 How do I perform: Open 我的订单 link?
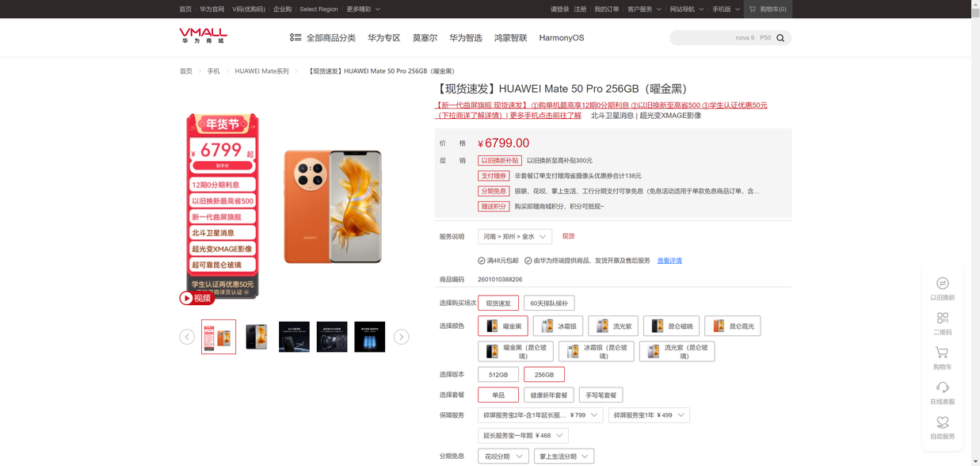(606, 10)
